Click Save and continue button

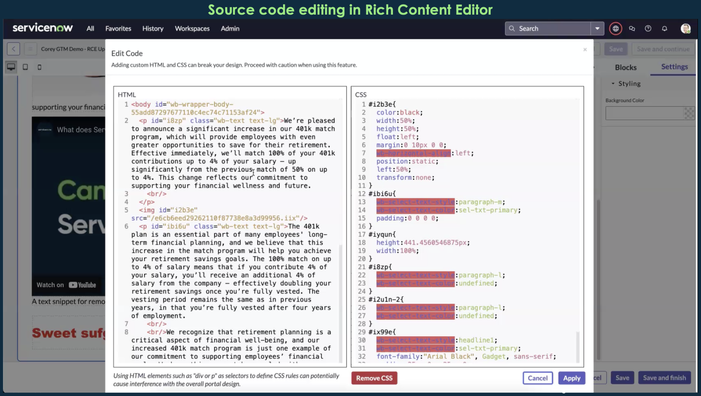coord(663,49)
